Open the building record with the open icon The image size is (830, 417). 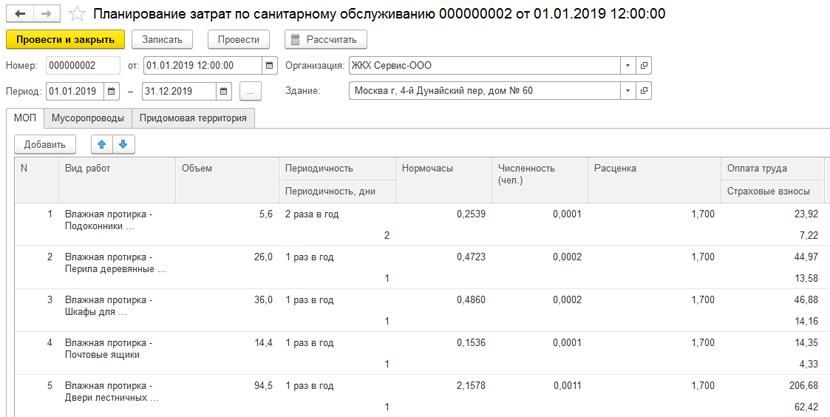644,92
